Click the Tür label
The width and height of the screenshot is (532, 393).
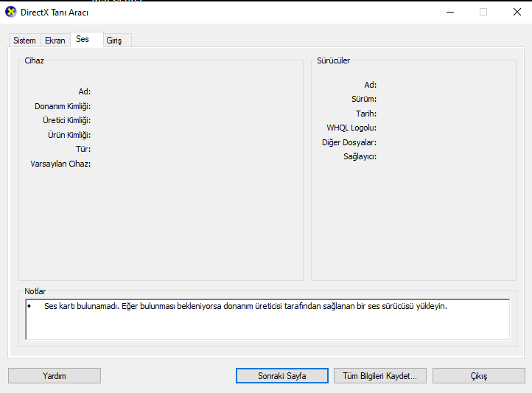point(83,149)
